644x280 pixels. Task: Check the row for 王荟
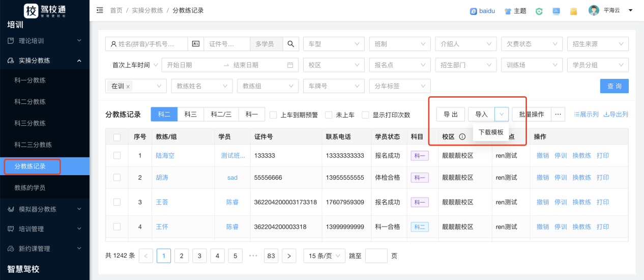[117, 202]
